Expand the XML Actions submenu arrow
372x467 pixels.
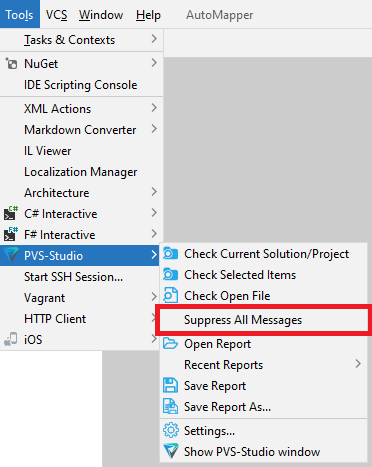click(154, 108)
